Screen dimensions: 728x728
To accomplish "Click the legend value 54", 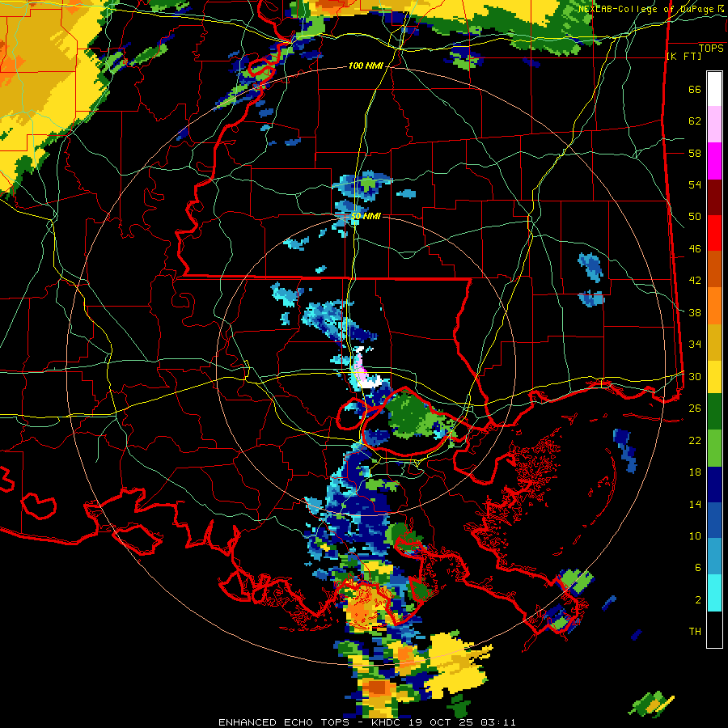I will tap(695, 184).
